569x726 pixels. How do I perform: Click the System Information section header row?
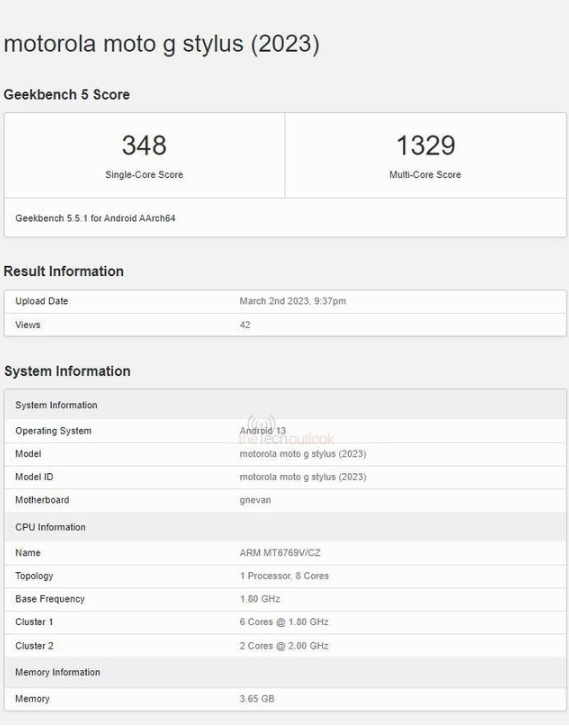[285, 405]
